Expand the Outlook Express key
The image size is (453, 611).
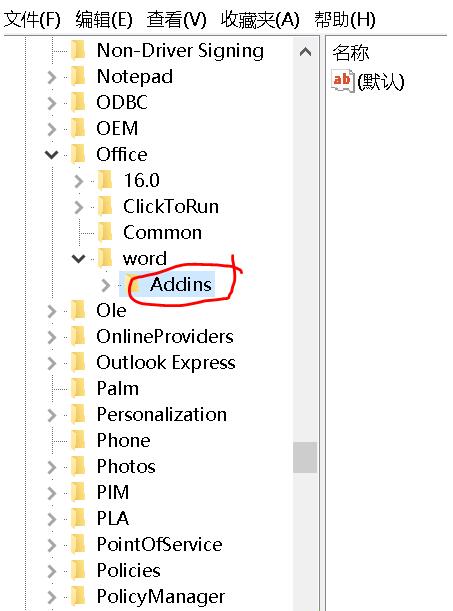51,363
